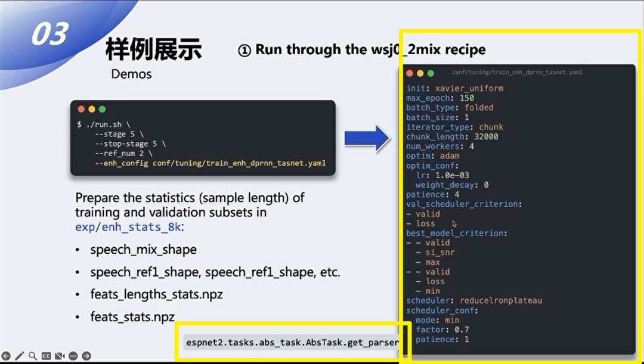Click the exp/enh_stats_8k path text
The width and height of the screenshot is (644, 364).
128,227
